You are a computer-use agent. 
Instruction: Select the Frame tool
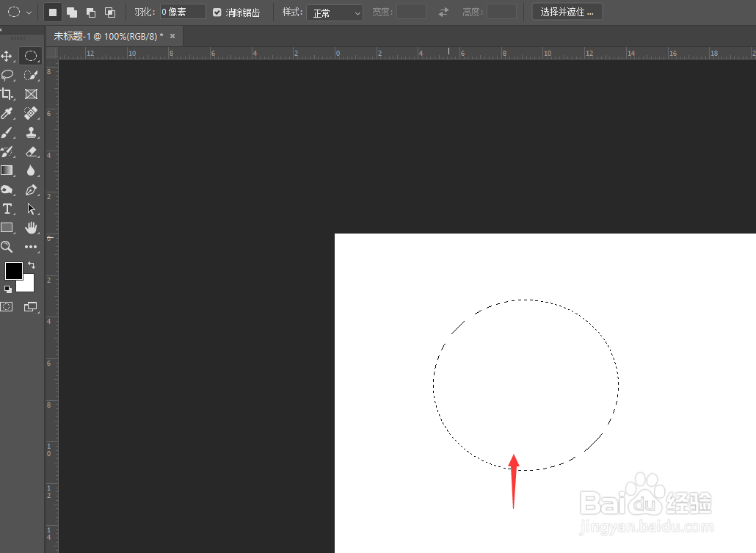31,94
